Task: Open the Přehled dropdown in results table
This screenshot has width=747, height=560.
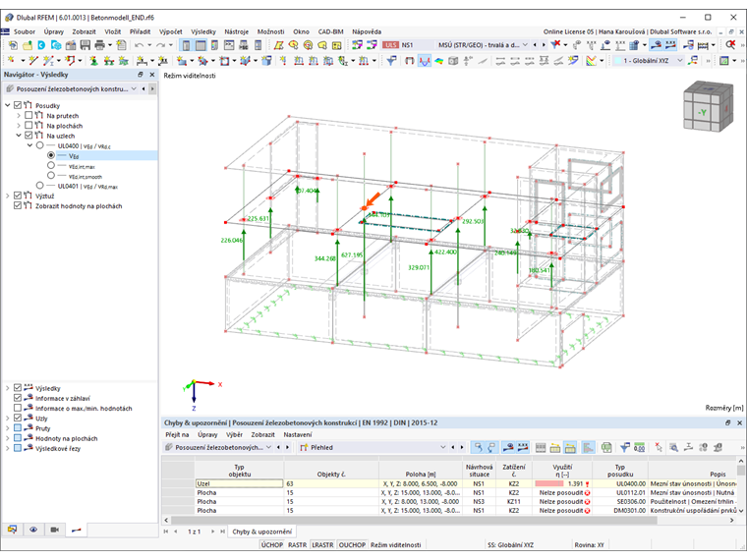Action: 373,447
